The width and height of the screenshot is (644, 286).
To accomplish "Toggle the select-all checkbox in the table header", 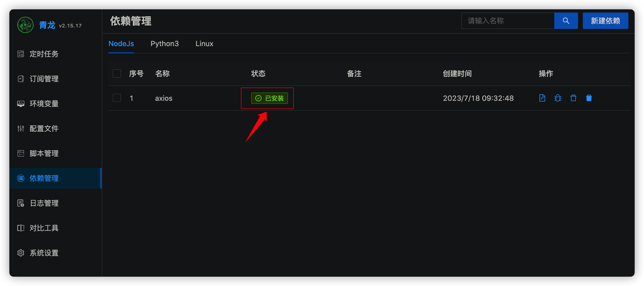I will point(117,74).
